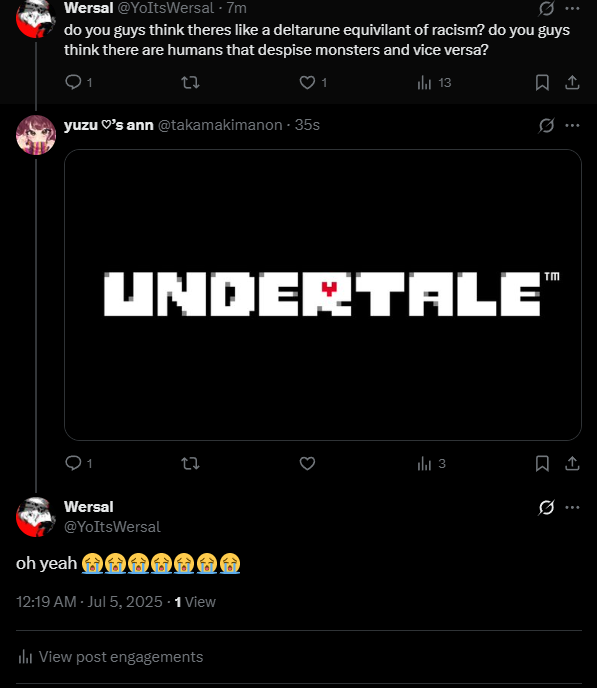Open the 12:19 AM Jul 5, 2025 timestamp
Viewport: 597px width, 688px height.
pyautogui.click(x=89, y=602)
